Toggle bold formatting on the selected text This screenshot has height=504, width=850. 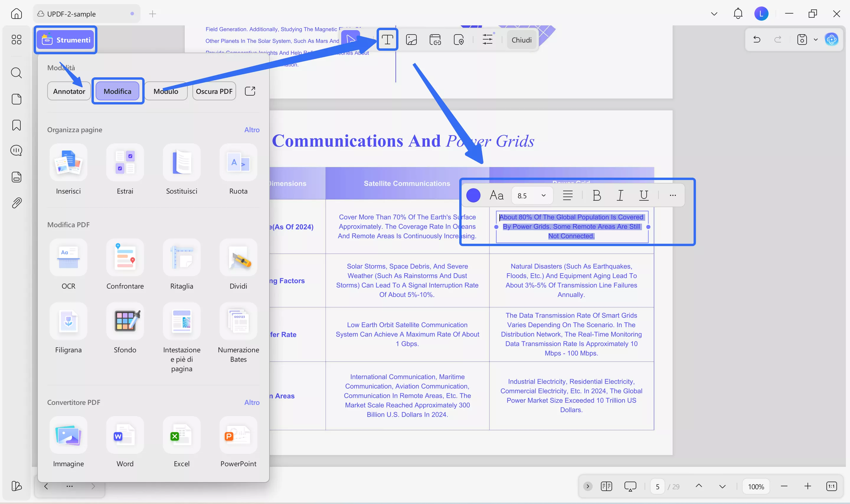pos(596,195)
